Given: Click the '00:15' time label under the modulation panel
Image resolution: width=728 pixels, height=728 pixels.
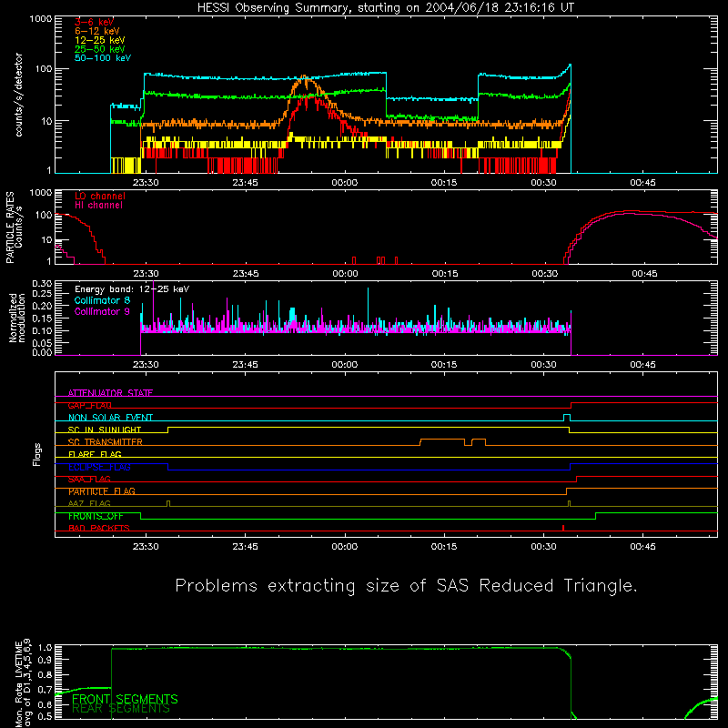Looking at the screenshot, I should pyautogui.click(x=444, y=365).
